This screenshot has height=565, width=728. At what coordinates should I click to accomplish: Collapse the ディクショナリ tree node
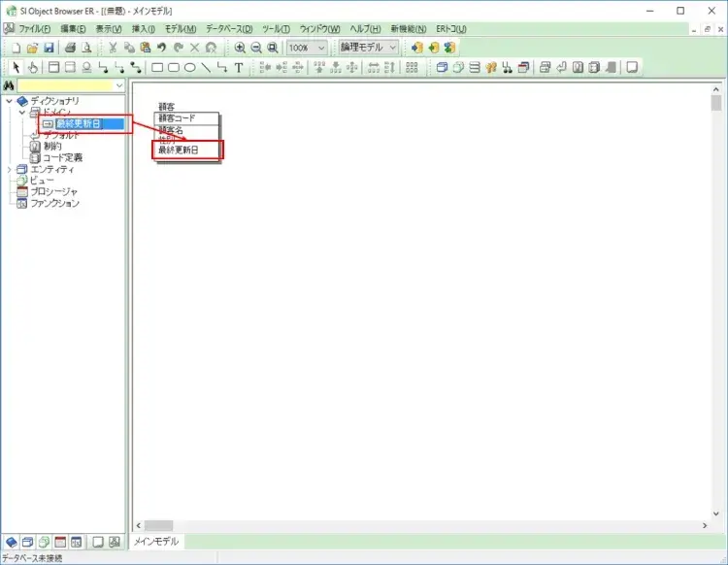10,101
